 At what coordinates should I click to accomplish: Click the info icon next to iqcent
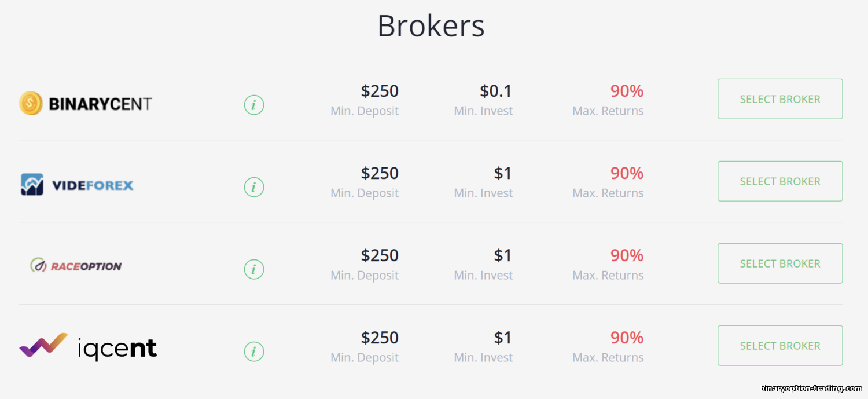(254, 352)
